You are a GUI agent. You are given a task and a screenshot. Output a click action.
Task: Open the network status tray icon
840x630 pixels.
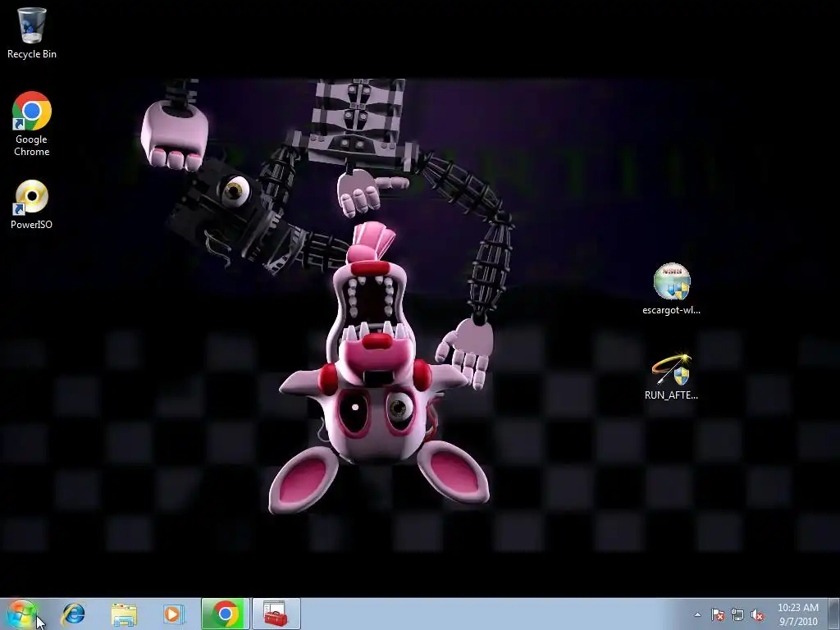click(737, 614)
